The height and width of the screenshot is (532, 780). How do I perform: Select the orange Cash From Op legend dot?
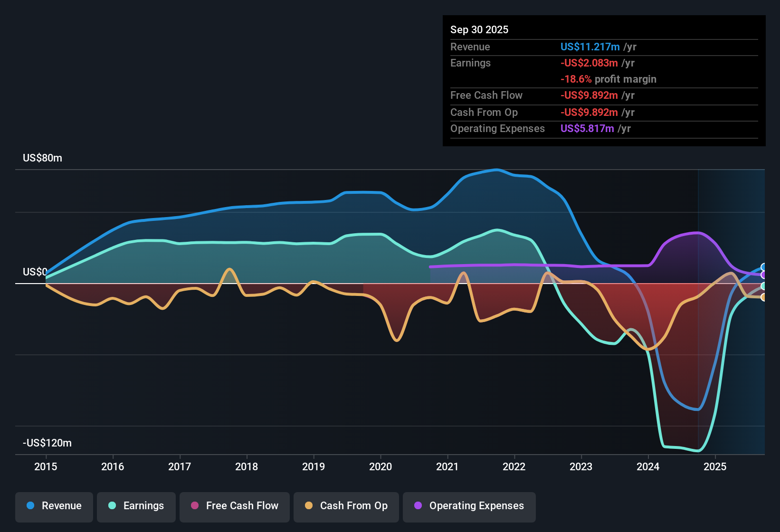tap(309, 506)
